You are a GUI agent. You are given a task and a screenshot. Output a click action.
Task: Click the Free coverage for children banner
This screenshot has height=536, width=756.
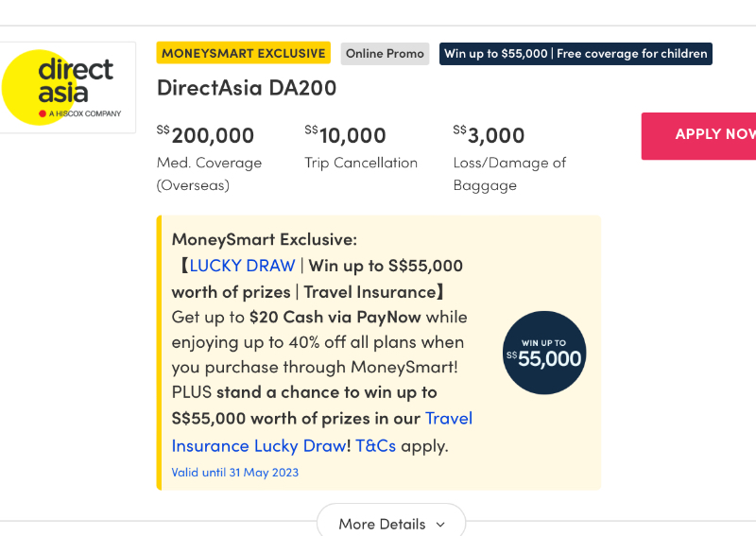[576, 54]
